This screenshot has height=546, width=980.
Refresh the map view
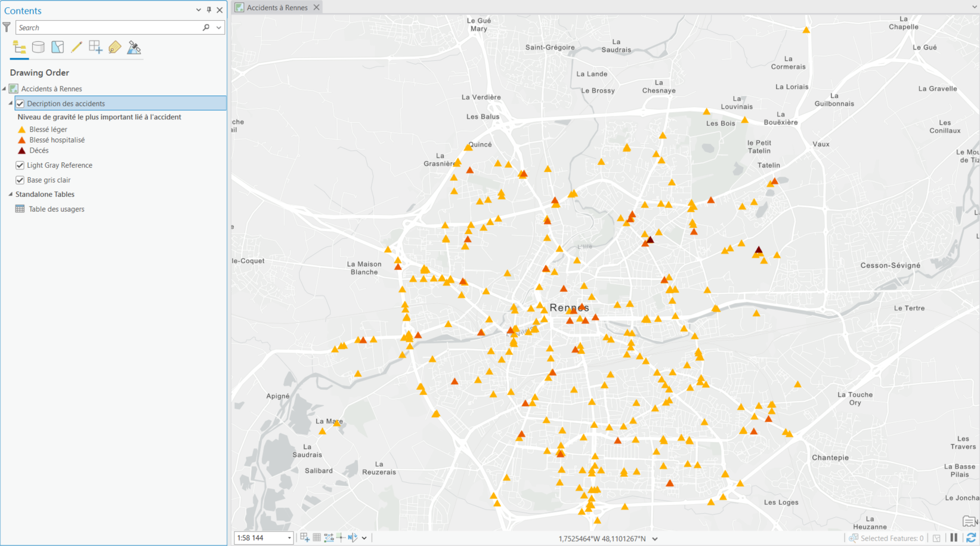tap(970, 538)
